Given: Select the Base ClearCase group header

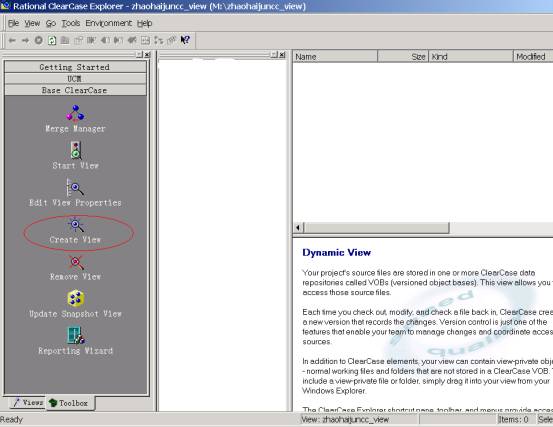Looking at the screenshot, I should [75, 90].
